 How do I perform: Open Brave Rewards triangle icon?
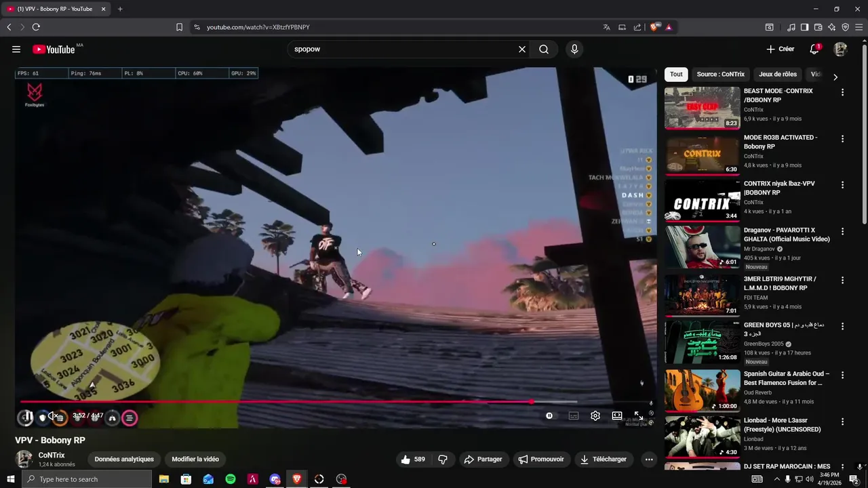(x=669, y=27)
